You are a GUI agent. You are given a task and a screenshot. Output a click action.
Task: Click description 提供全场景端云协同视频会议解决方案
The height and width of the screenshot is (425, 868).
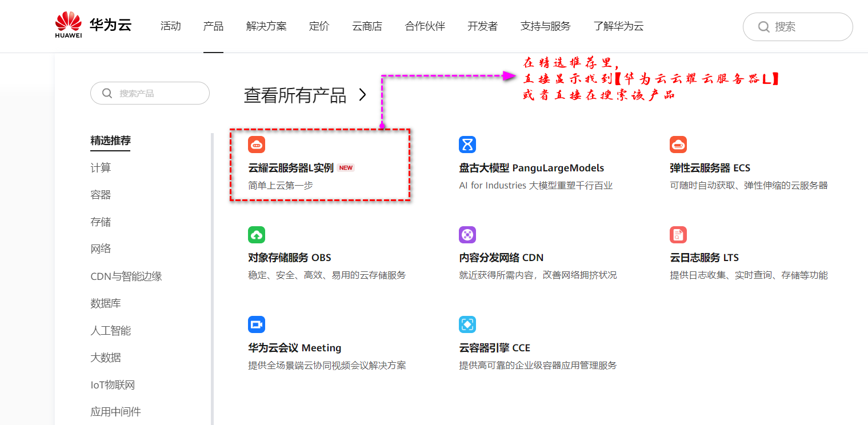click(x=327, y=366)
